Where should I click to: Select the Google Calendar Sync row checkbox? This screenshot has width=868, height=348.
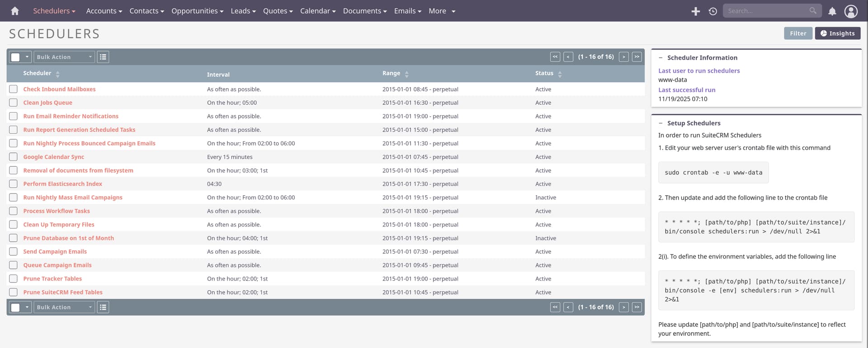tap(14, 157)
